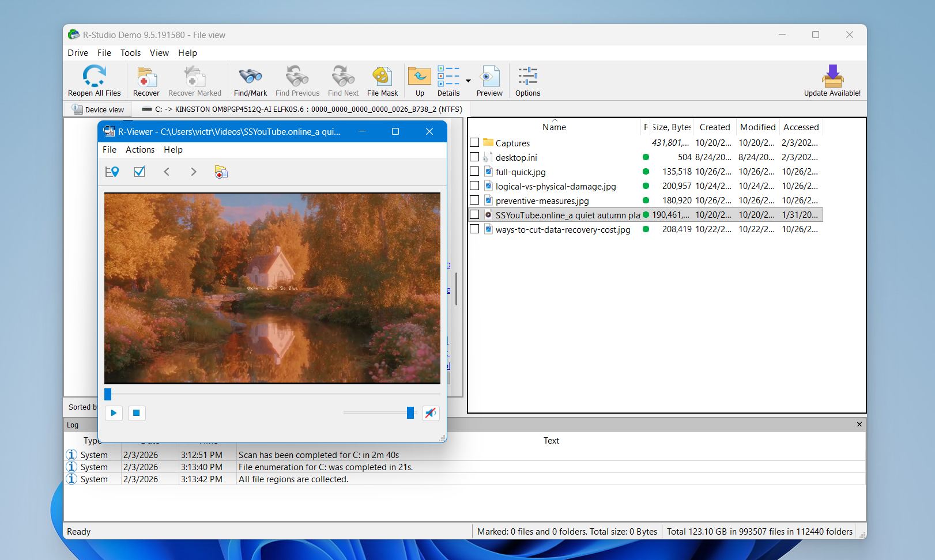Screen dimensions: 935x560
Task: Toggle the Preview pane icon
Action: coord(489,77)
